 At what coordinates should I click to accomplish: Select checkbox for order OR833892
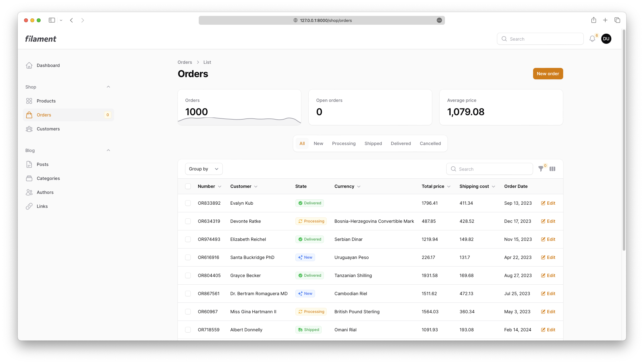click(188, 203)
